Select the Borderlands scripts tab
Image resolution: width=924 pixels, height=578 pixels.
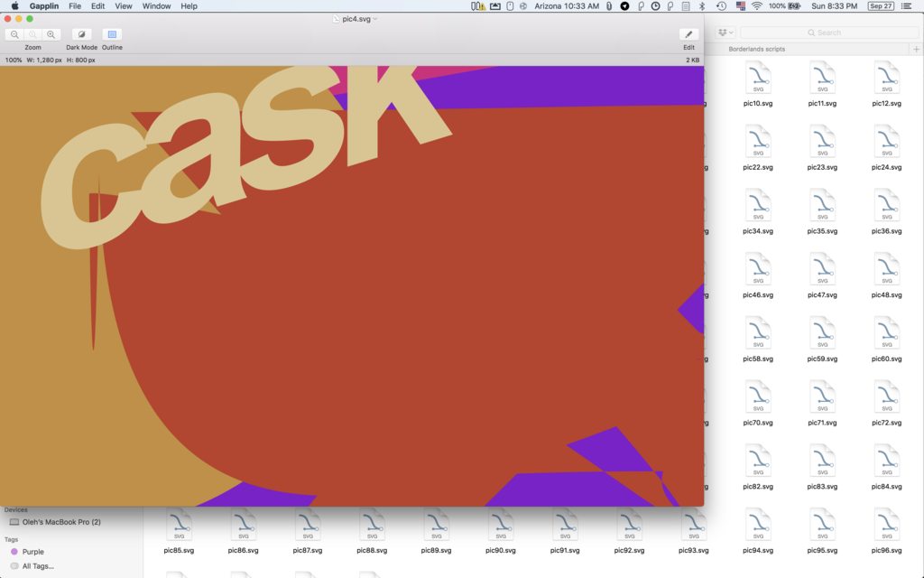coord(757,49)
